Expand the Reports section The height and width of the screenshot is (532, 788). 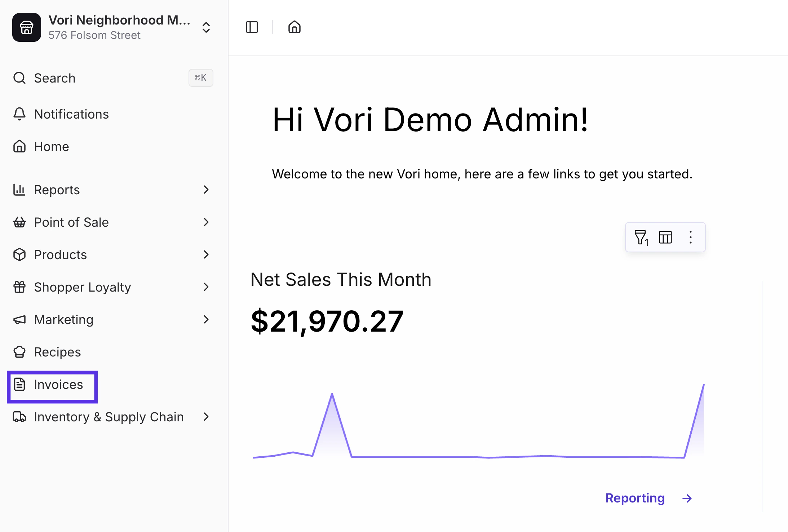pos(206,190)
